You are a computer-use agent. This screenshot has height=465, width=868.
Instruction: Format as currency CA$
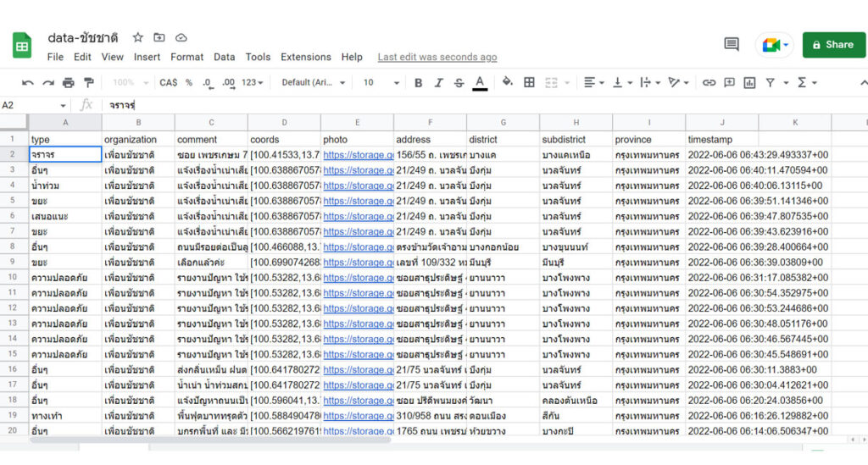tap(169, 82)
